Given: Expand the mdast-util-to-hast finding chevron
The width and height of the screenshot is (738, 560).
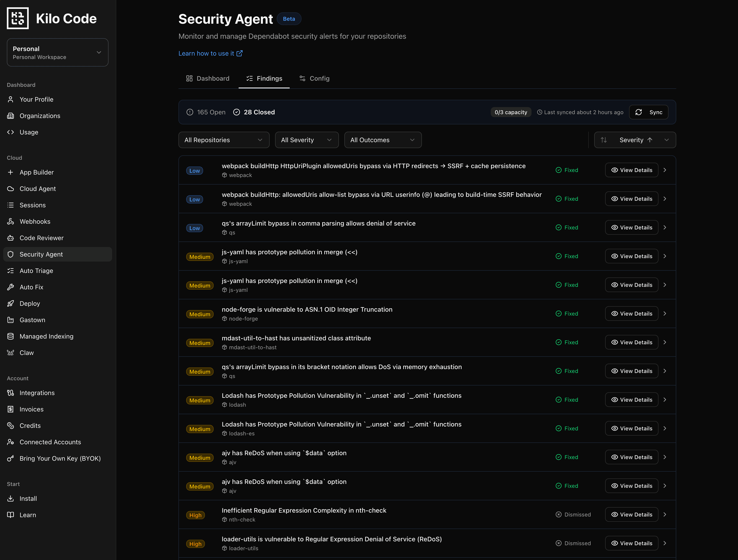Looking at the screenshot, I should click(x=665, y=342).
